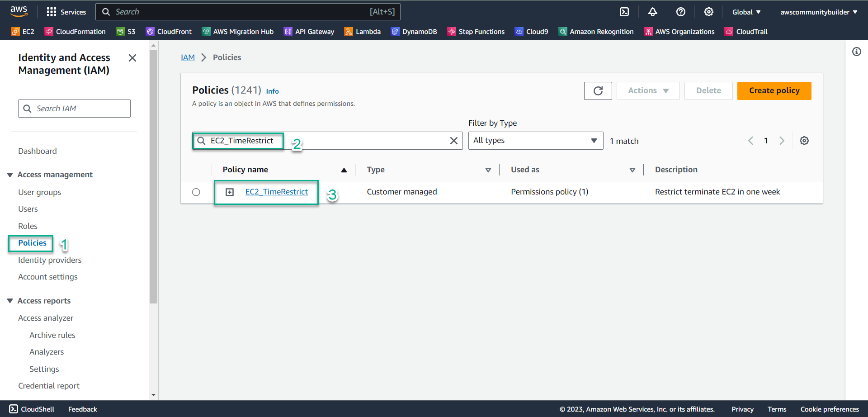Expand the EC2_TimeRestrict policy row

[230, 192]
